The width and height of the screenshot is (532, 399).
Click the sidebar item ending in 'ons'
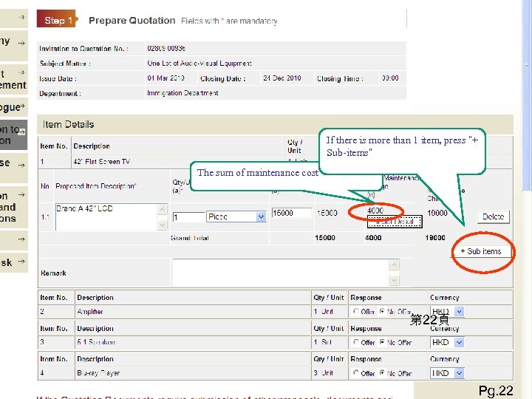pyautogui.click(x=13, y=207)
